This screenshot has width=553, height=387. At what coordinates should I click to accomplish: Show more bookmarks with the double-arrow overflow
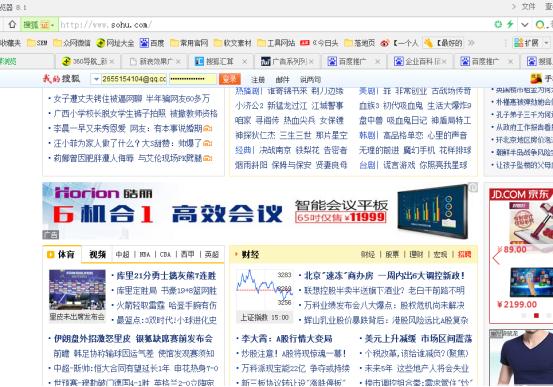471,43
